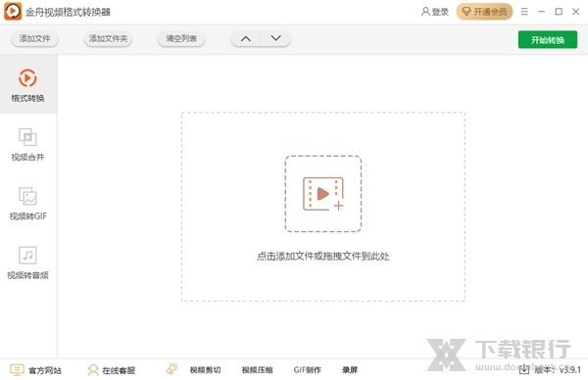Click the 金舟视频格式转换器 app logo
The height and width of the screenshot is (380, 588).
coord(13,11)
